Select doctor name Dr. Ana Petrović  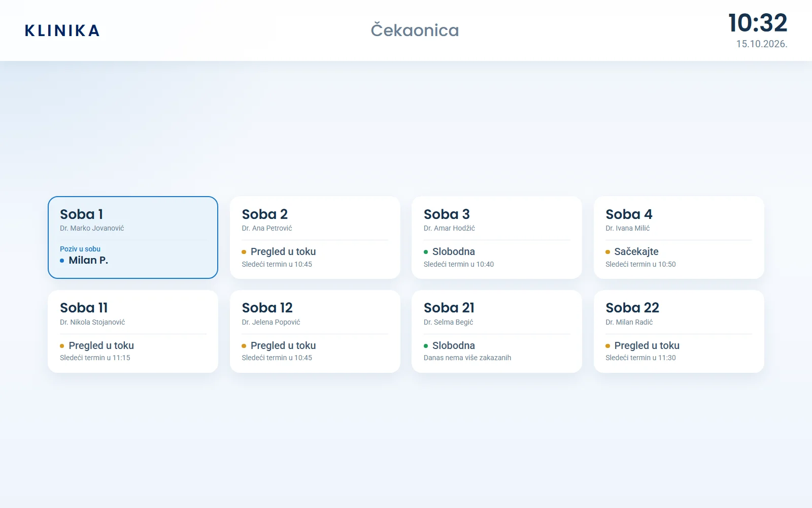pos(267,229)
